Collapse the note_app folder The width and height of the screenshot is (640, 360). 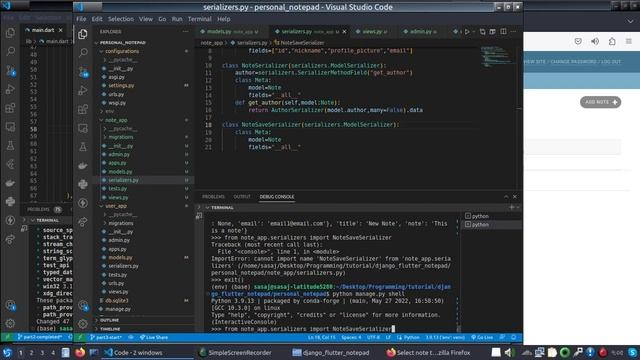click(x=116, y=120)
